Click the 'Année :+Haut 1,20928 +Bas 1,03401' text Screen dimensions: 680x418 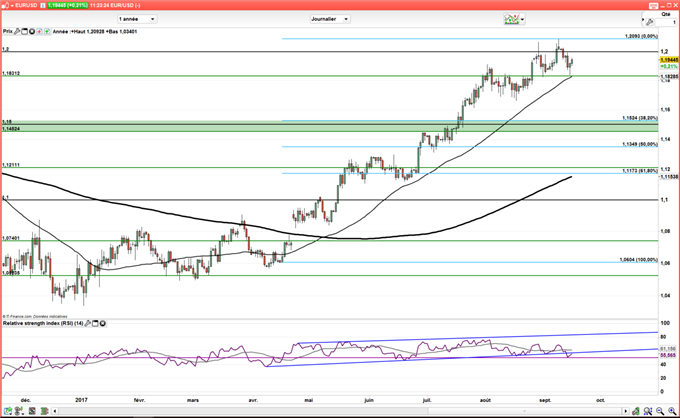click(x=95, y=31)
